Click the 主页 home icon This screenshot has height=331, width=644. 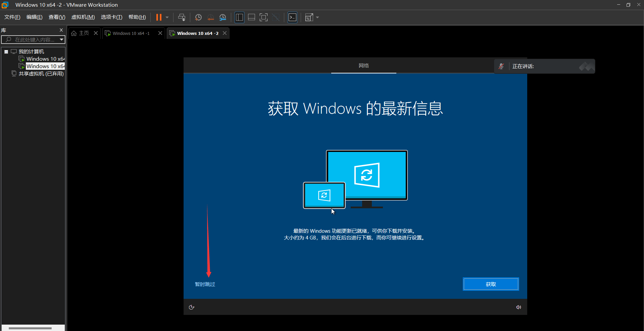point(74,33)
